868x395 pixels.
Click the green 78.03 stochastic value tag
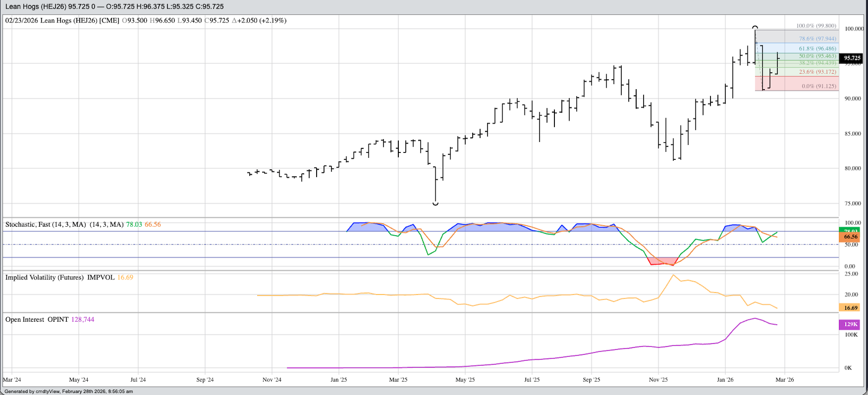pos(851,231)
